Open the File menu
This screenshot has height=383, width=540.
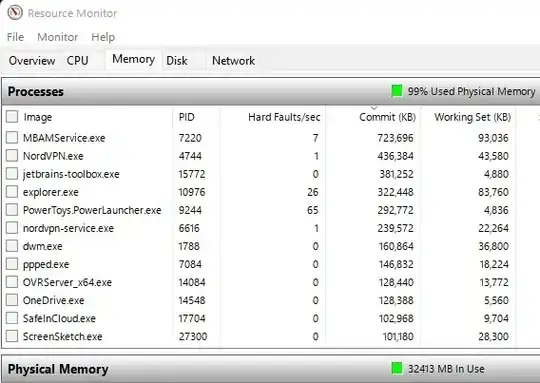[x=15, y=37]
